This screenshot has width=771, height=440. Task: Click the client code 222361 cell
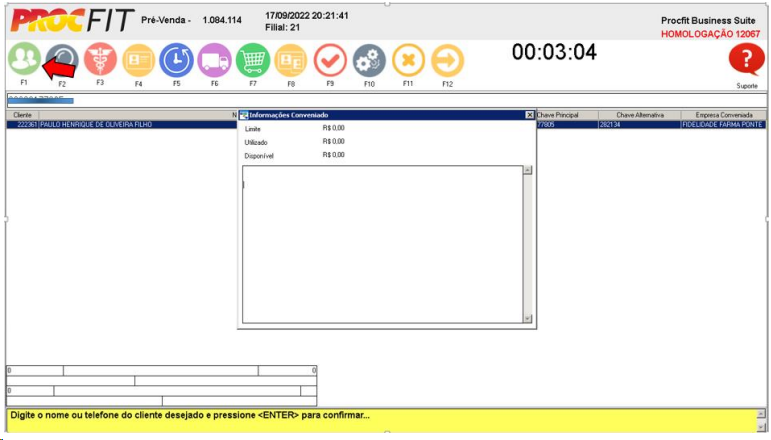23,125
